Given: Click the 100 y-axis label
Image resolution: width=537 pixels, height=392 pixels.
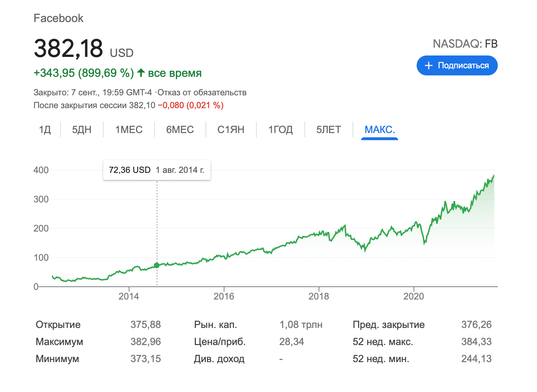Looking at the screenshot, I should tap(41, 258).
